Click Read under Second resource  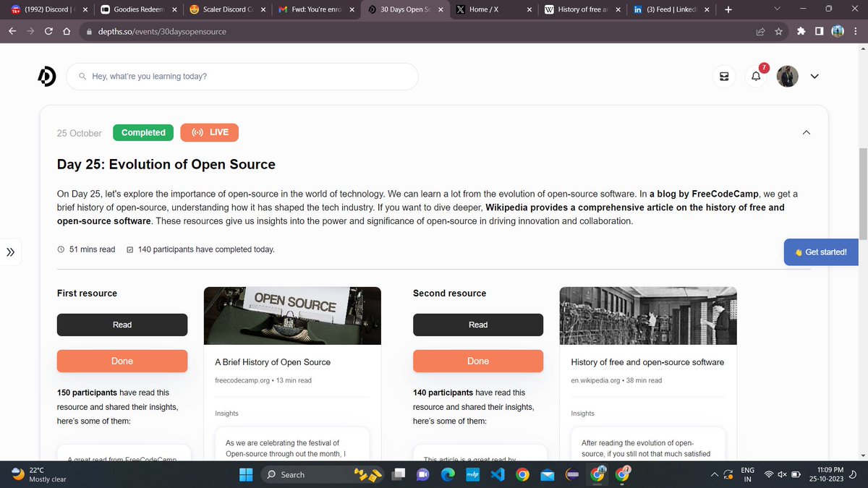pos(478,325)
